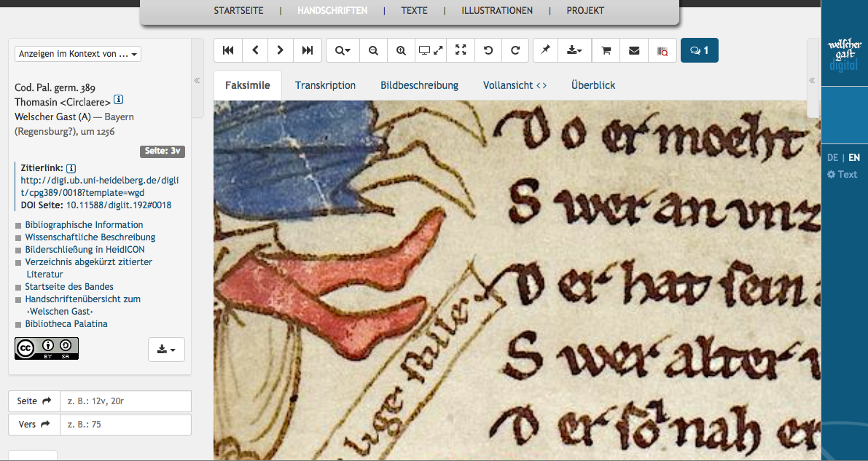Screen dimensions: 868x461
Task: Open Startseite des Bandes link
Action: click(69, 287)
